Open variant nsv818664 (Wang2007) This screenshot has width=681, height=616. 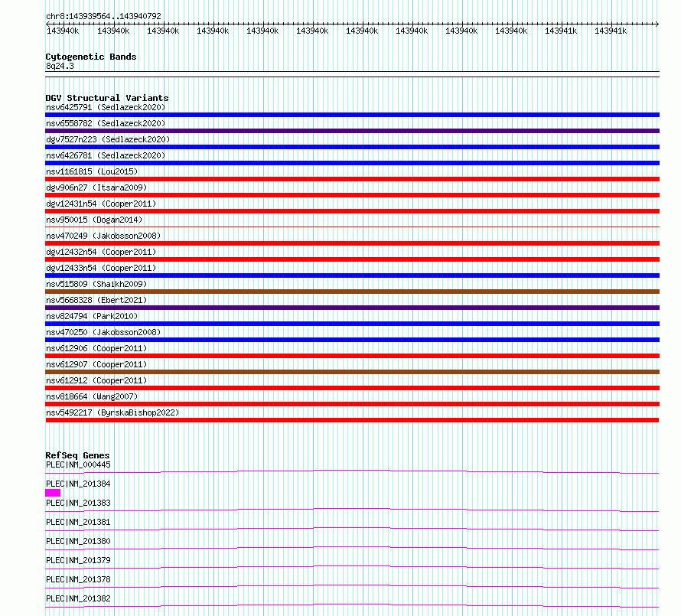point(92,396)
